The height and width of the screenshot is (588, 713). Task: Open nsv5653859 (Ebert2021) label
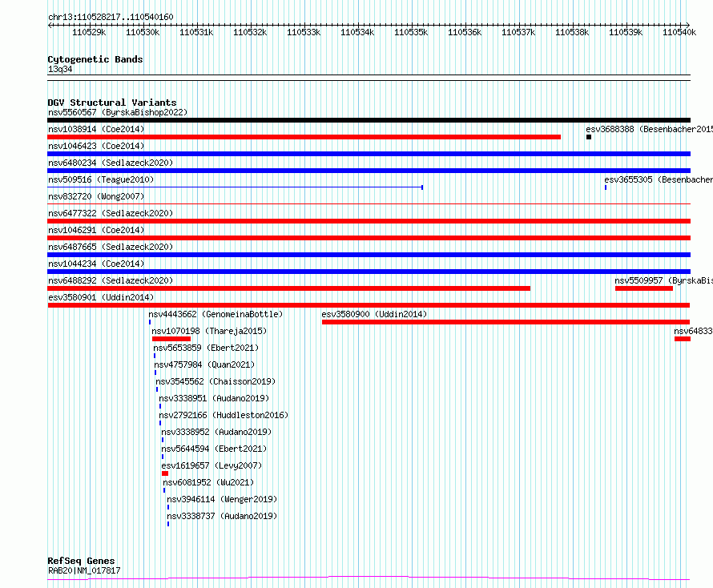(x=206, y=348)
